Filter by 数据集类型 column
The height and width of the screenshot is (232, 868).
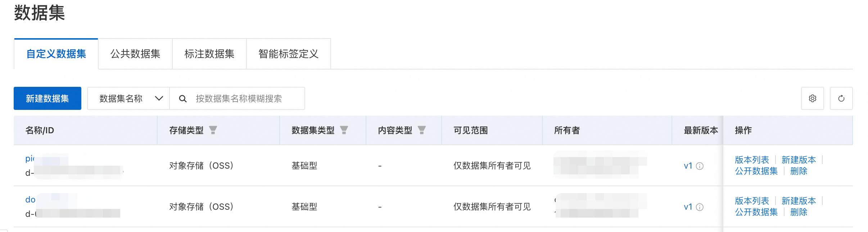(344, 130)
